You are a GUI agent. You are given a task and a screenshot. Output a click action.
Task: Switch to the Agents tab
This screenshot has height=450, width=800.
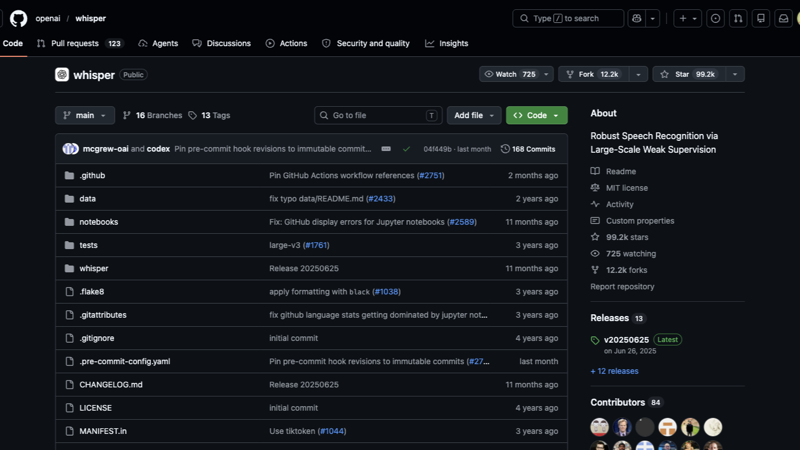pos(158,43)
